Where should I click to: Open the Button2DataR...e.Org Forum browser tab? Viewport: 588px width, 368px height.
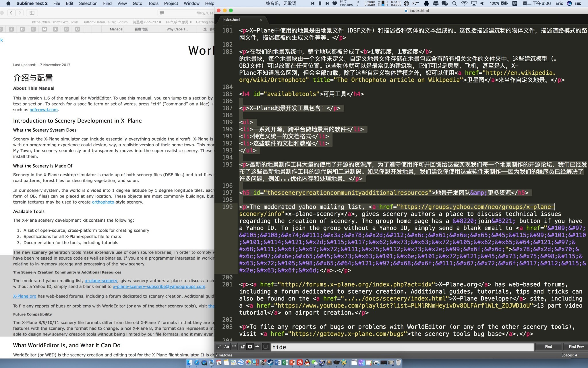click(105, 22)
